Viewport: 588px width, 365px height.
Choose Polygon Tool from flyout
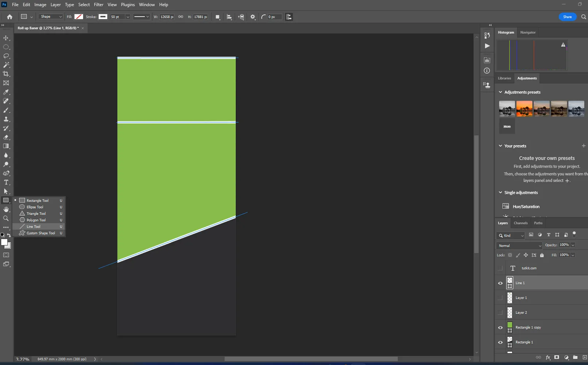(39, 220)
